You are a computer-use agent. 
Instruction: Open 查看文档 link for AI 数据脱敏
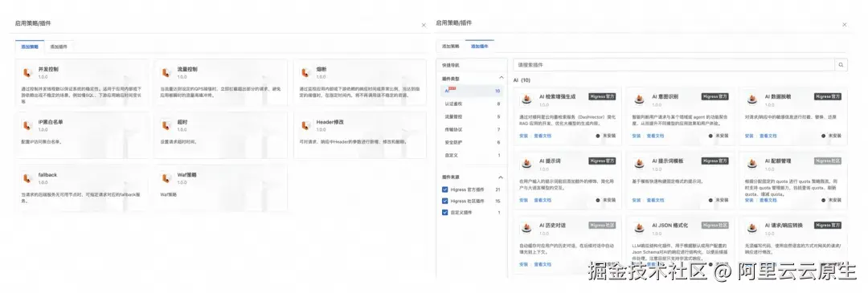click(768, 136)
